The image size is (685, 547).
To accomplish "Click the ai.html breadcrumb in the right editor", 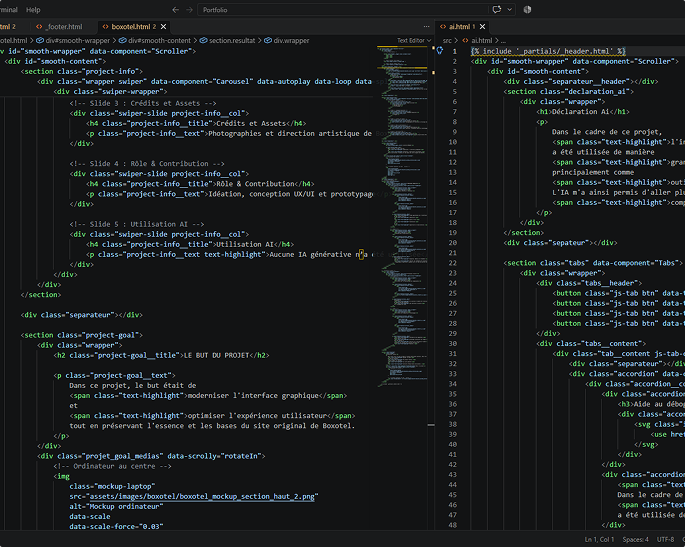I will pos(477,41).
